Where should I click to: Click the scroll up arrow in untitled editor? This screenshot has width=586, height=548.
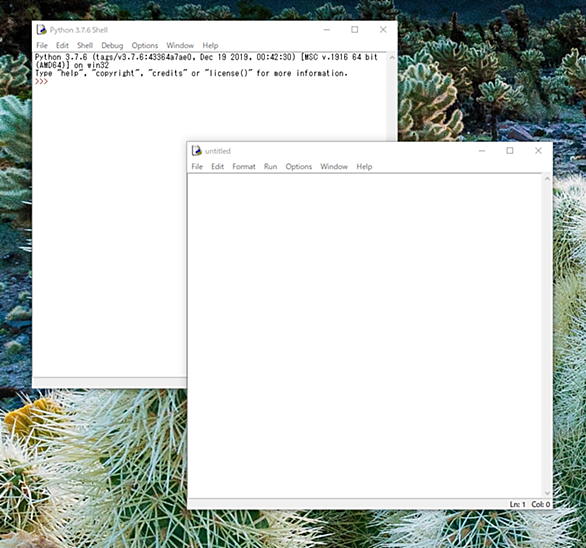point(547,179)
